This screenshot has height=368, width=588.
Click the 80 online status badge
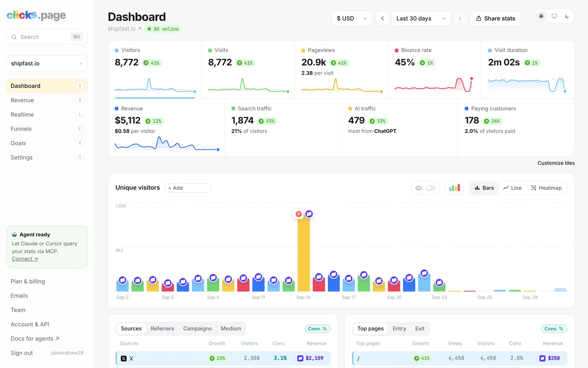[x=163, y=29]
